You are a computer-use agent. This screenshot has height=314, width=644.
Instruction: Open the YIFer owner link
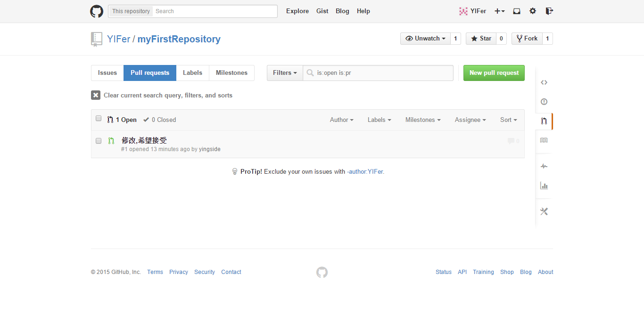(118, 39)
